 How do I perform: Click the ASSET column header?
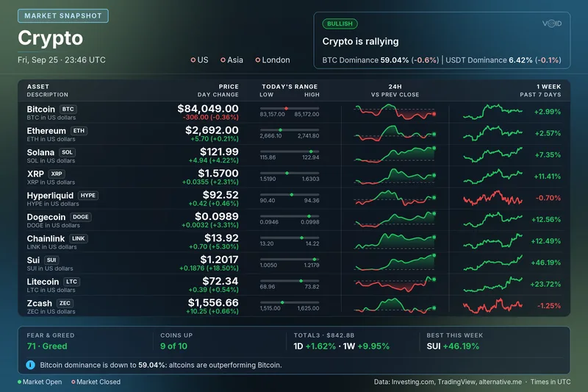pos(38,87)
